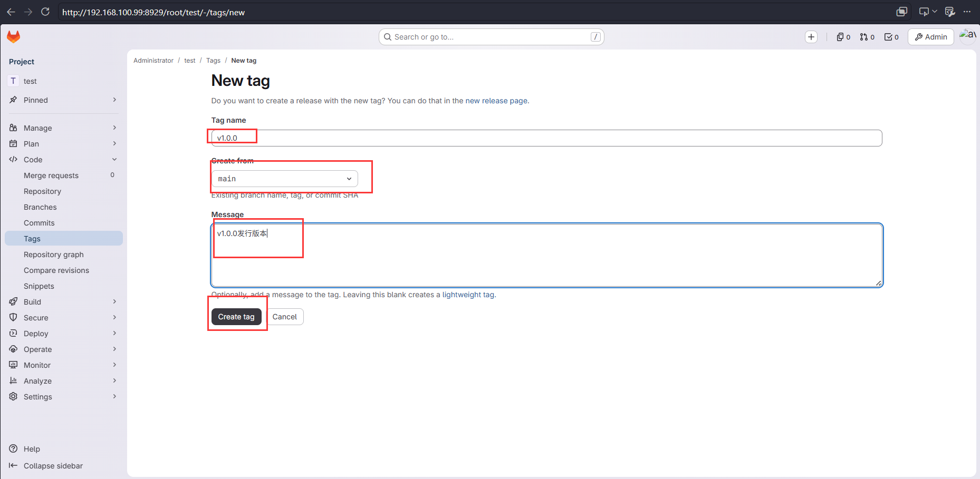Viewport: 980px width, 479px height.
Task: Click the Search or go to box
Action: click(x=492, y=37)
